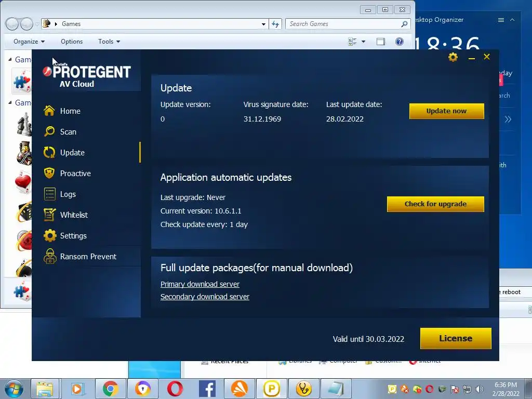The image size is (532, 399).
Task: Open the Ransom Prevent section
Action: pos(80,257)
